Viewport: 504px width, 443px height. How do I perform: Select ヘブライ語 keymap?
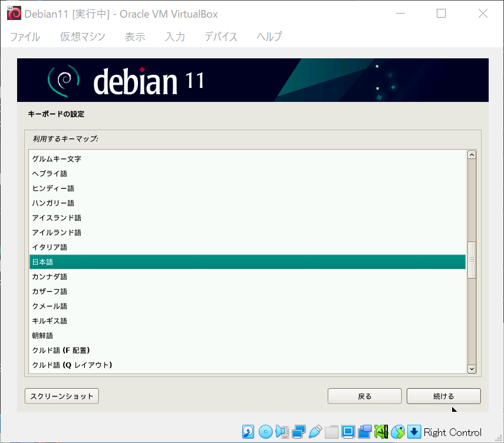click(248, 174)
